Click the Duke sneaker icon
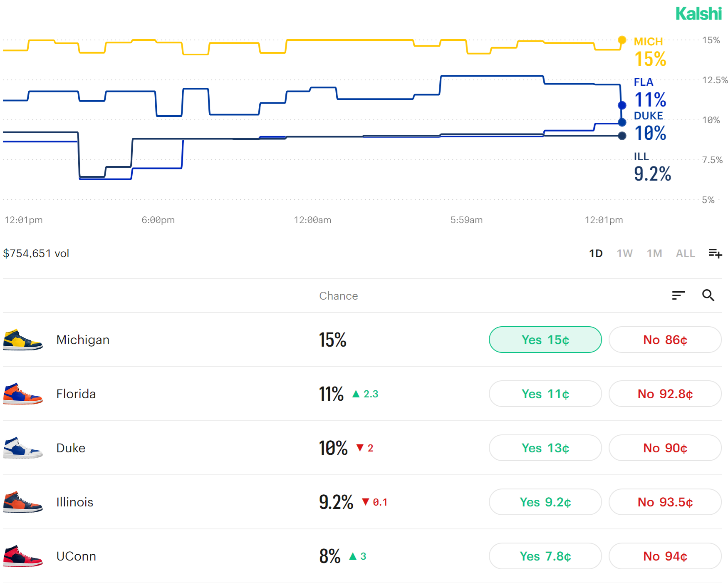This screenshot has width=728, height=583. point(22,448)
